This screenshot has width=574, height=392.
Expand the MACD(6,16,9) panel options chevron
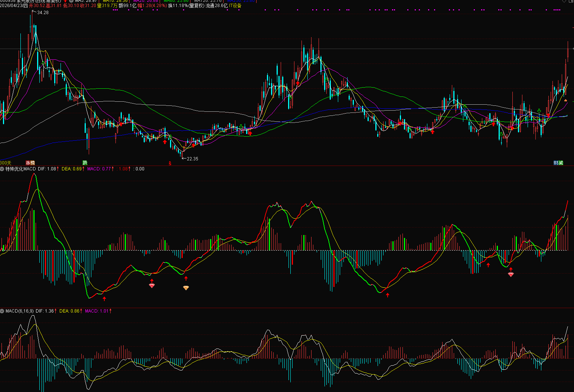click(2, 311)
